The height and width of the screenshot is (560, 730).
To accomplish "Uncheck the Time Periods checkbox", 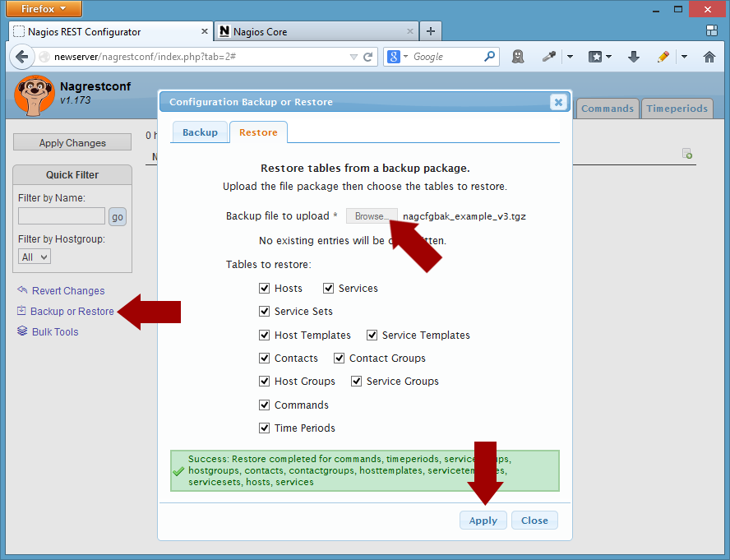I will [x=264, y=428].
